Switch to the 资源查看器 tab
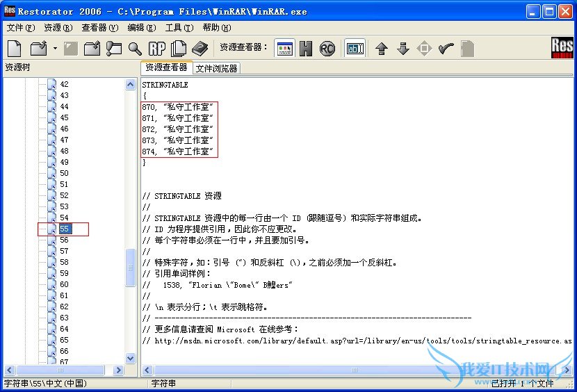The width and height of the screenshot is (577, 392). click(166, 67)
